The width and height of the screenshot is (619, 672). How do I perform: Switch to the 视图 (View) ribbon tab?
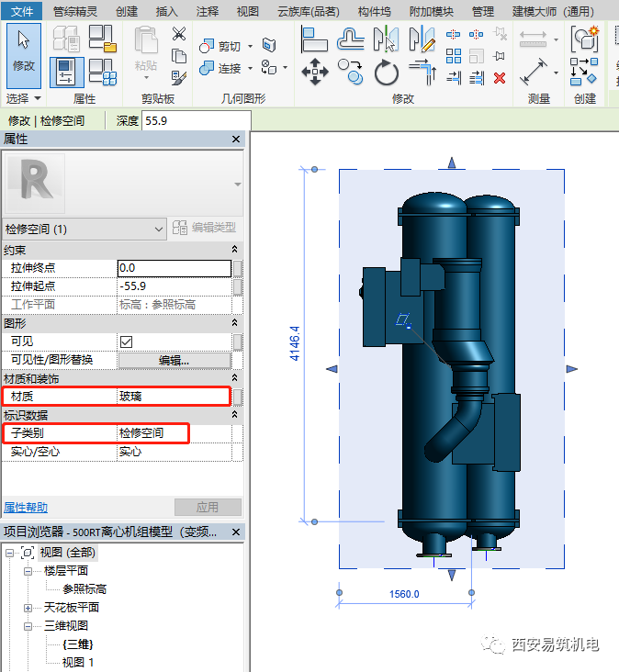pyautogui.click(x=248, y=11)
